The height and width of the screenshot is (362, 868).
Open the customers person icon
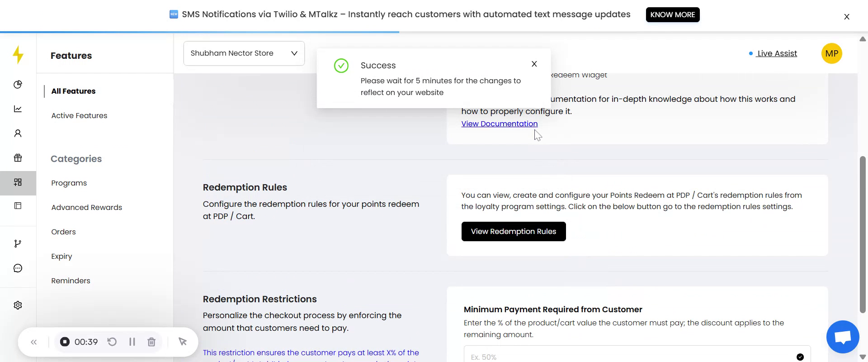point(18,133)
